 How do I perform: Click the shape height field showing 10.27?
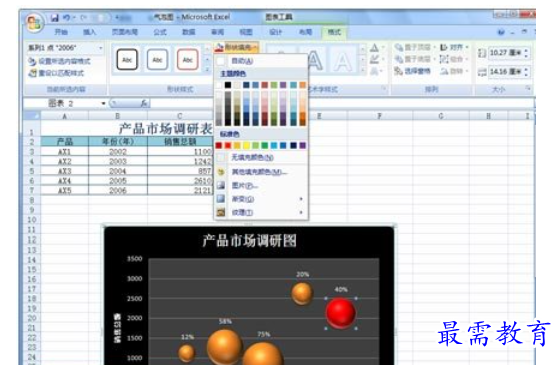pos(505,53)
